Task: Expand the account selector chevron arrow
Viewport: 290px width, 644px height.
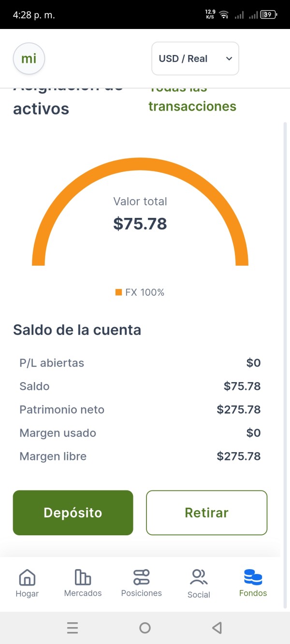Action: coord(229,58)
